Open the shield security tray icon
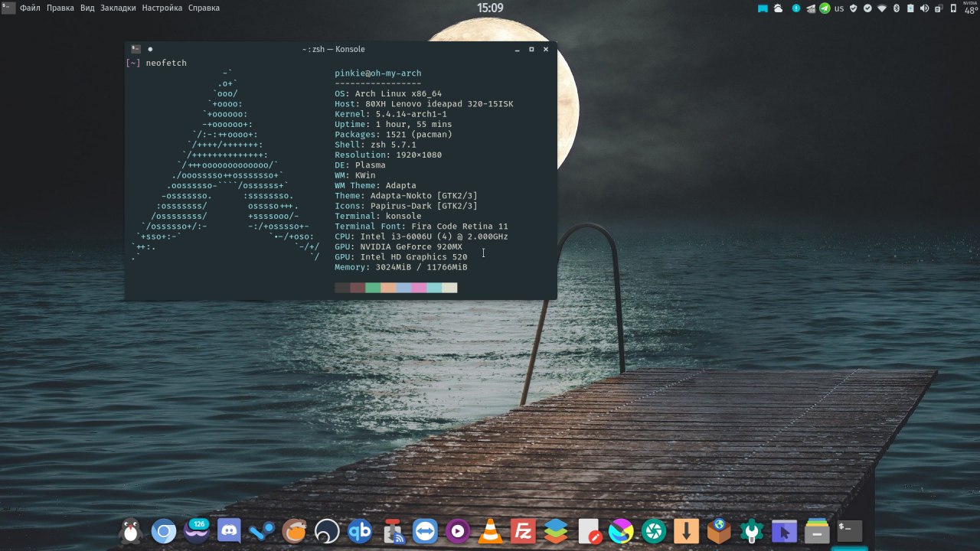The image size is (980, 551). pos(854,8)
